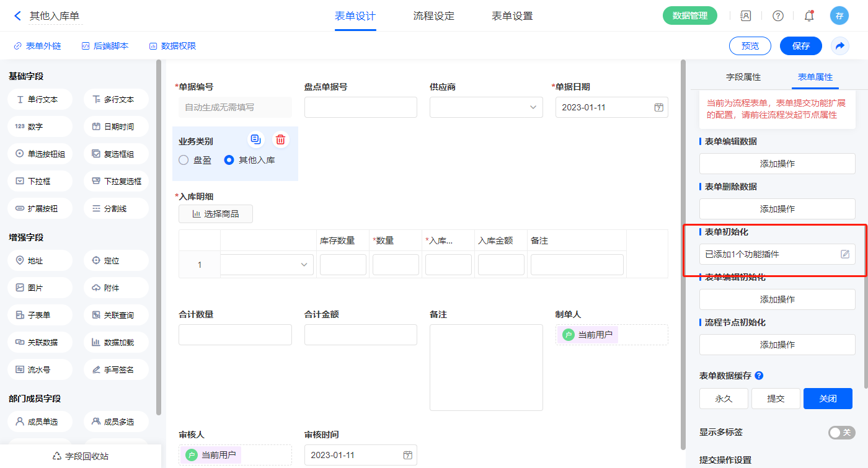Delete the 业务类别 field with trash icon

point(280,139)
